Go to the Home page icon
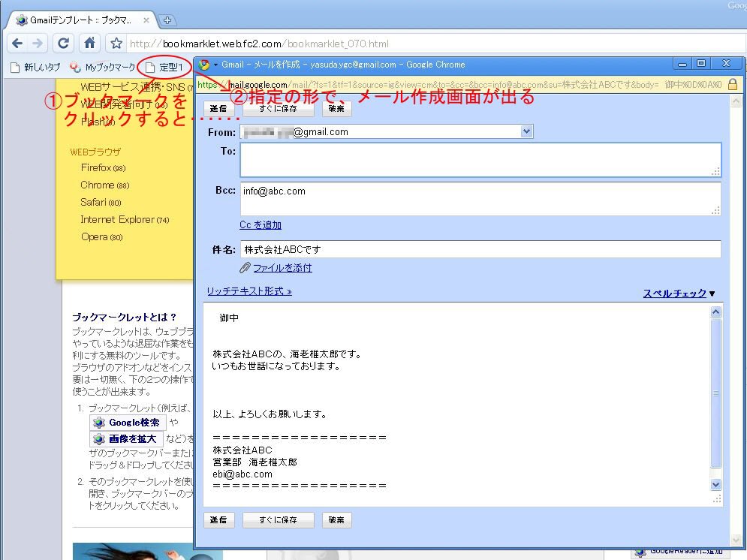The width and height of the screenshot is (747, 560). click(89, 44)
